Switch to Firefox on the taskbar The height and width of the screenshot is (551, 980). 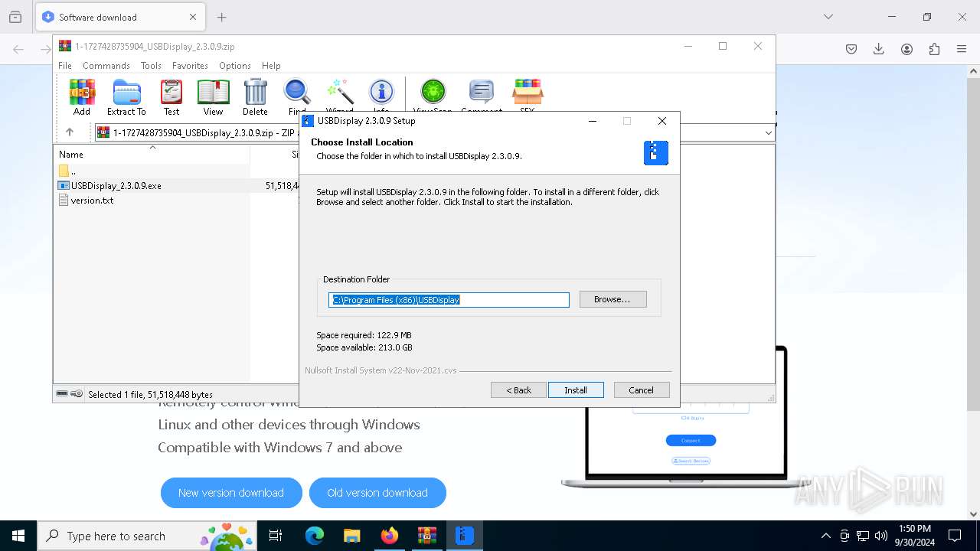point(390,536)
